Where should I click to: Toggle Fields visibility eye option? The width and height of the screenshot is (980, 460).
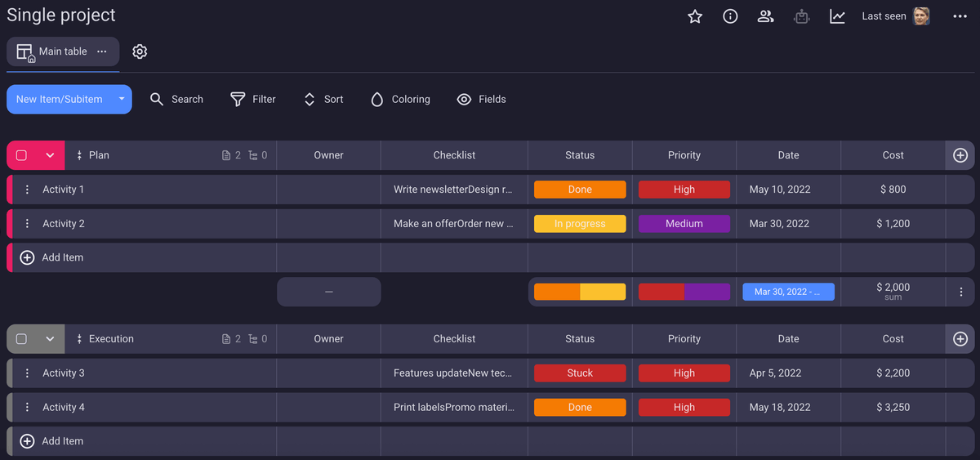(x=481, y=100)
